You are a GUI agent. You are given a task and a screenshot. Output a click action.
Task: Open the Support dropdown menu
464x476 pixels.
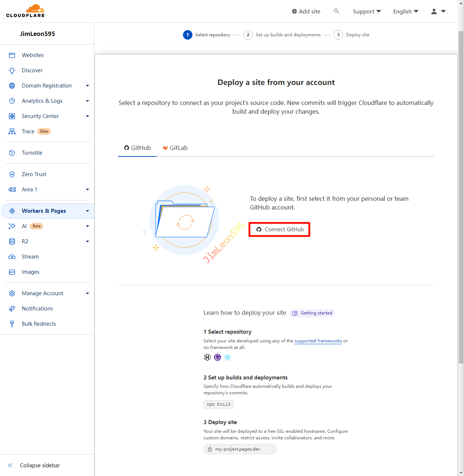pyautogui.click(x=367, y=12)
